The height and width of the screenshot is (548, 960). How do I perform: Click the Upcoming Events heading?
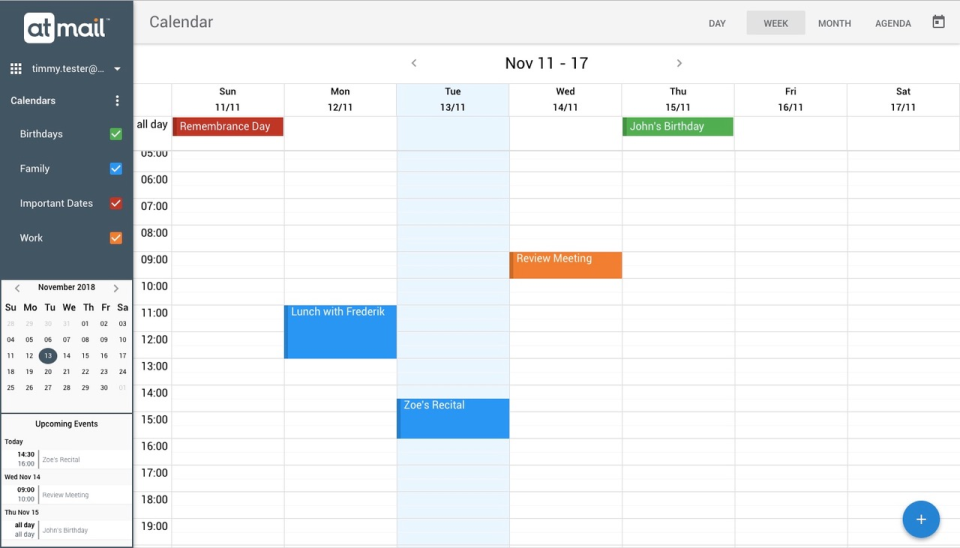point(66,424)
